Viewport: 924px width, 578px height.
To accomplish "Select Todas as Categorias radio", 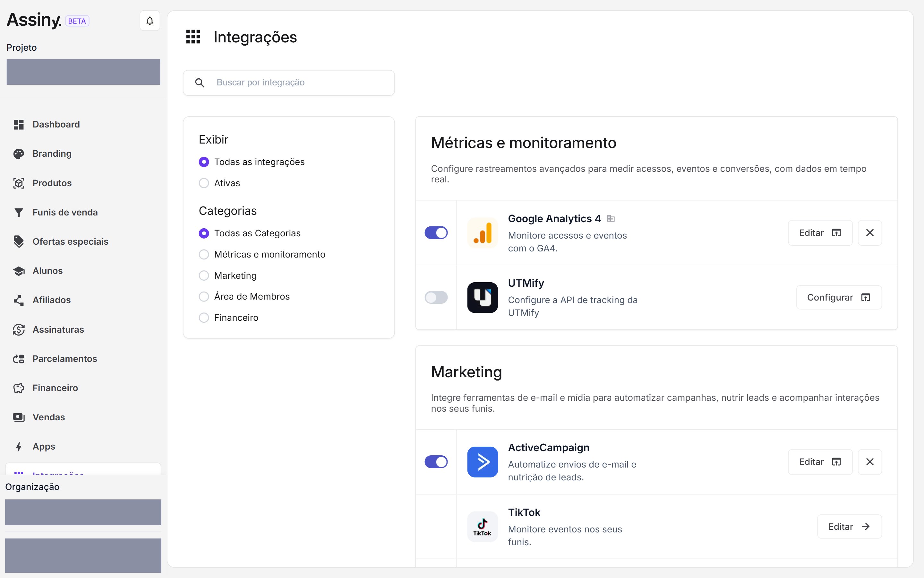I will coord(204,233).
